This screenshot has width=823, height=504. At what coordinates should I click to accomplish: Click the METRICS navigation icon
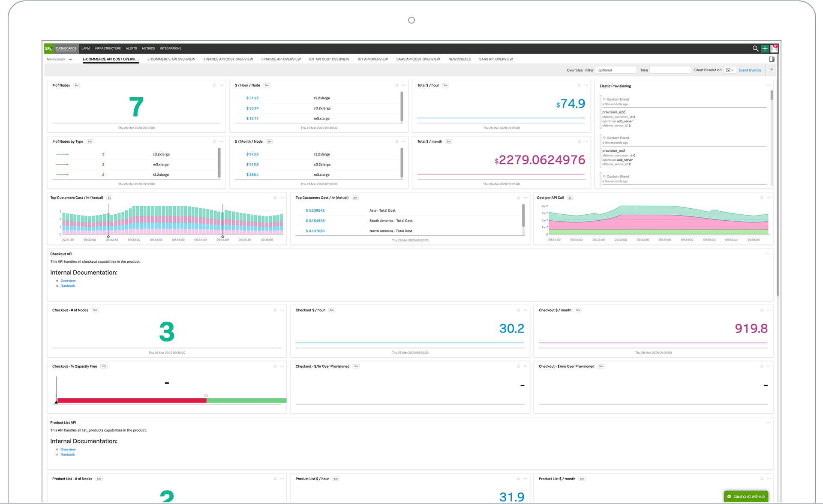click(149, 48)
